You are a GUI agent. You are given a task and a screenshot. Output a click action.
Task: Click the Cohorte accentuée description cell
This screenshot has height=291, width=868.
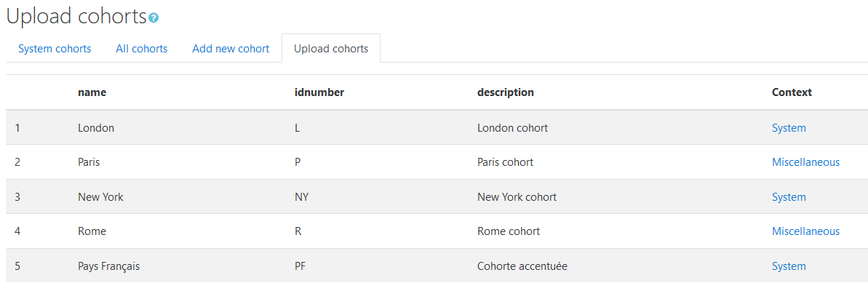click(522, 266)
